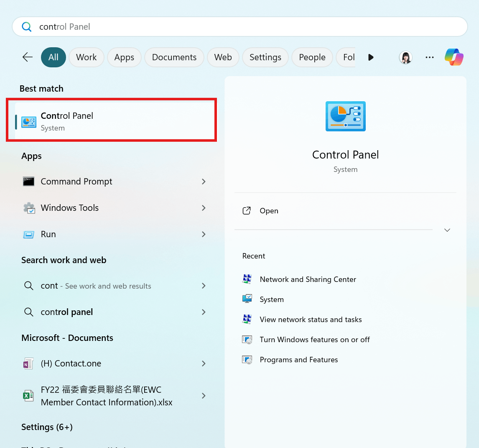This screenshot has height=448, width=479.
Task: Click the Windows Tools gear icon
Action: (x=29, y=208)
